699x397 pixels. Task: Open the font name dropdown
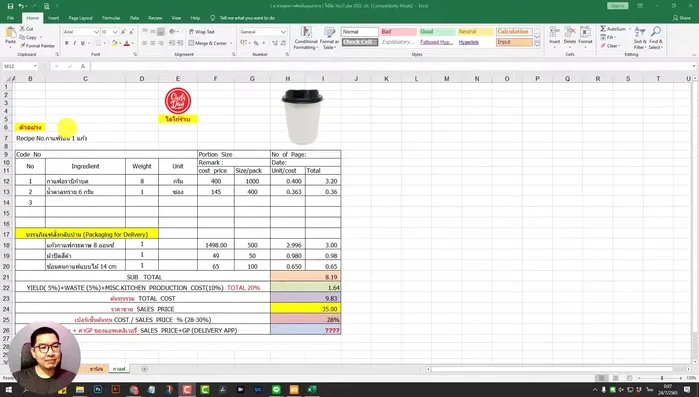click(96, 32)
